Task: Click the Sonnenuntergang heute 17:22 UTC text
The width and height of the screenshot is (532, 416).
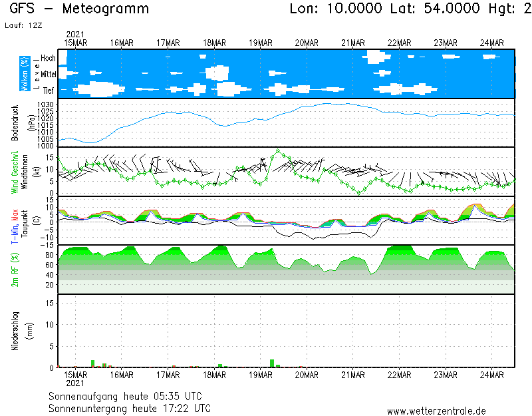Action: 130,407
